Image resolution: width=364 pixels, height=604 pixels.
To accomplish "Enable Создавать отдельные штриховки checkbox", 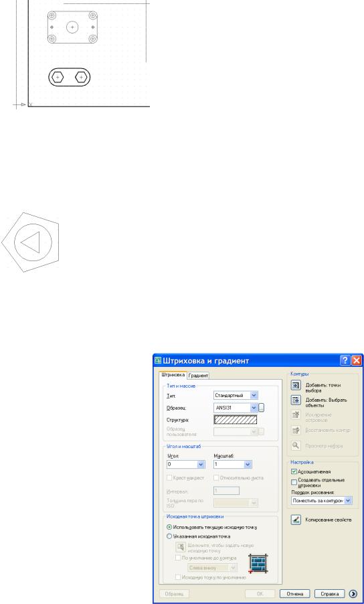I will pos(294,482).
